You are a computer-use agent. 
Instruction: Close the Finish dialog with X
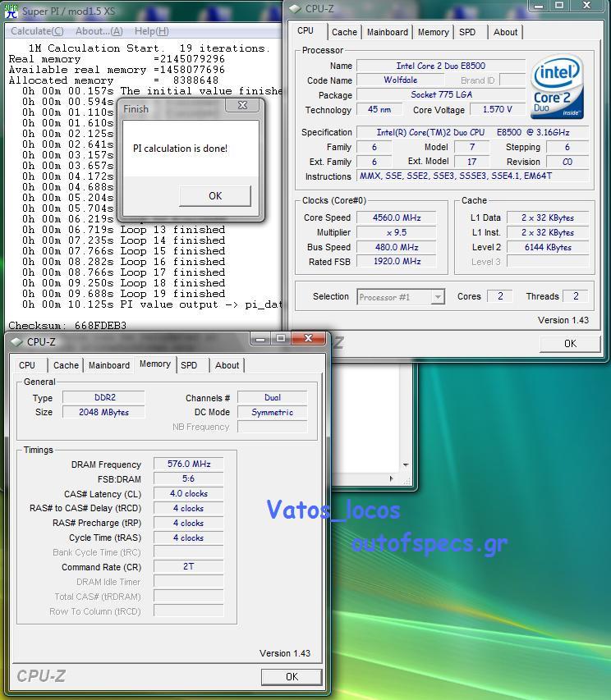(242, 105)
